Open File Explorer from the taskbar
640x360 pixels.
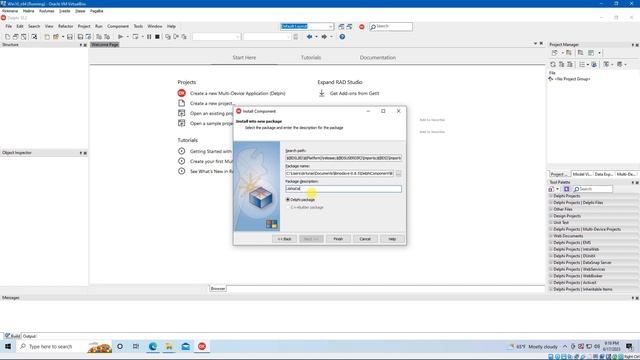[x=169, y=347]
